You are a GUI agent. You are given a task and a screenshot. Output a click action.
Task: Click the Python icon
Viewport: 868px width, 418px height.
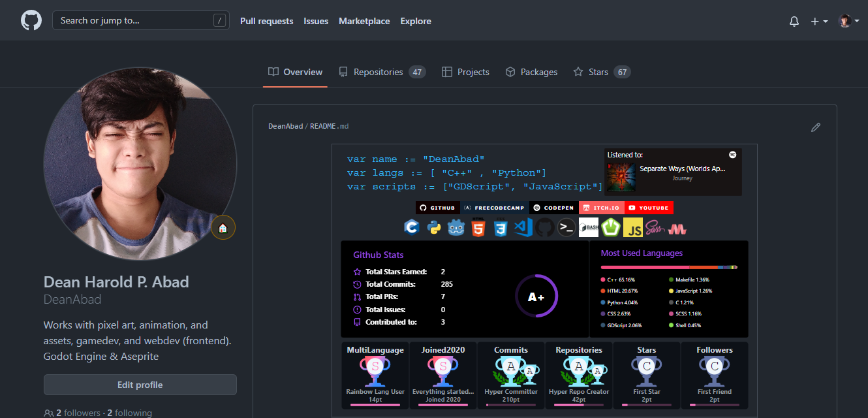434,227
